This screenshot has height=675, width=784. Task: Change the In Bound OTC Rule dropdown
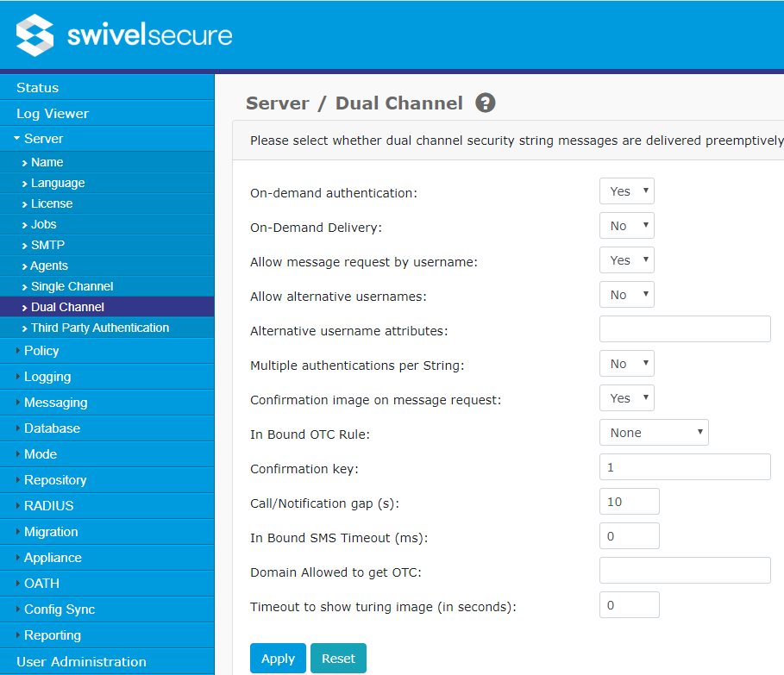[653, 433]
